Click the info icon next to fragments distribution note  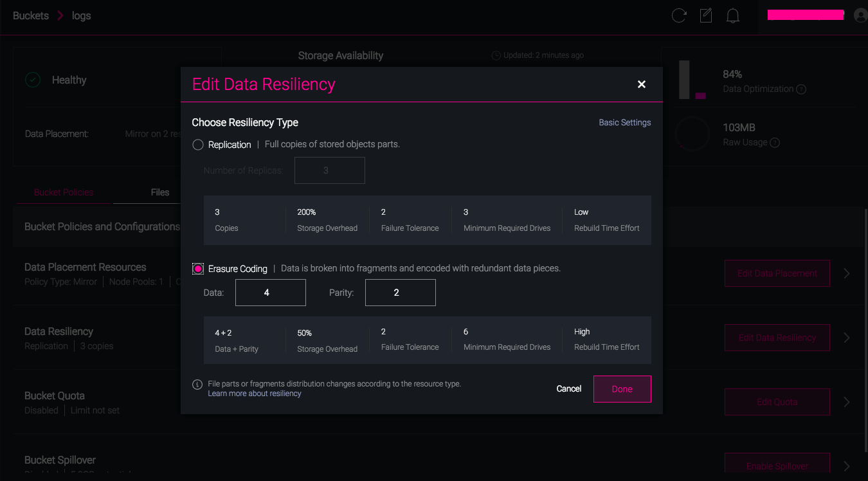(197, 384)
